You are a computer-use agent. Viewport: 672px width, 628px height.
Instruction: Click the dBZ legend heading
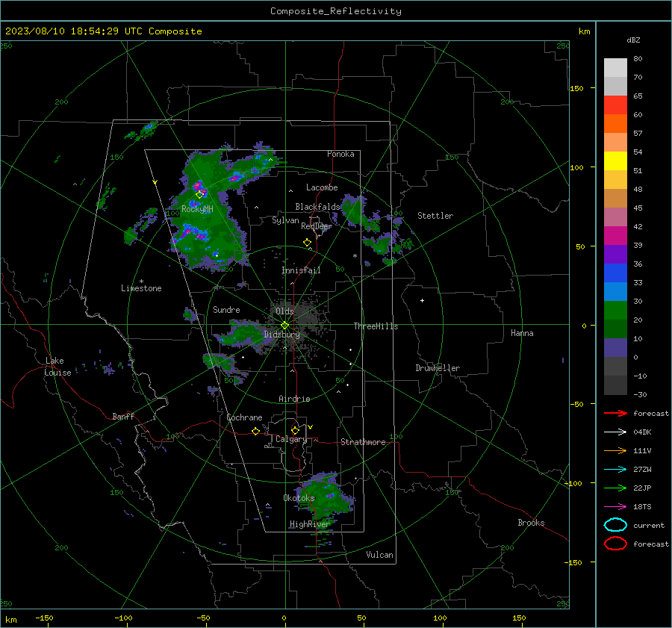(633, 40)
